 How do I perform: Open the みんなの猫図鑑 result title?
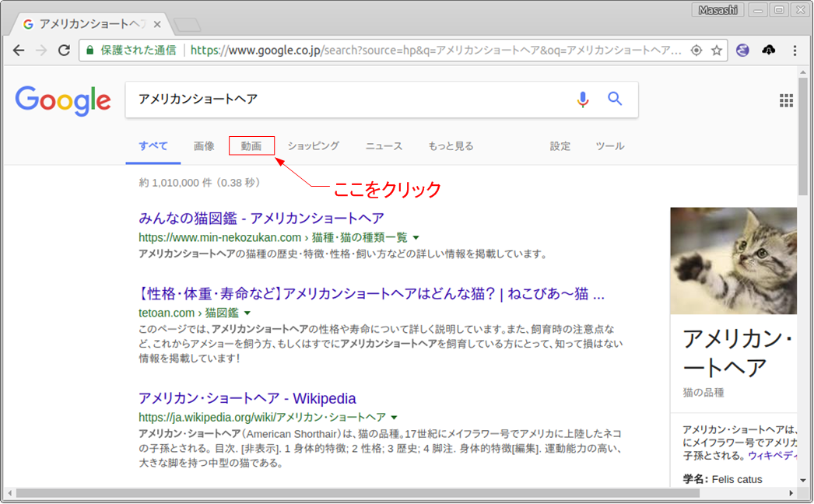261,218
